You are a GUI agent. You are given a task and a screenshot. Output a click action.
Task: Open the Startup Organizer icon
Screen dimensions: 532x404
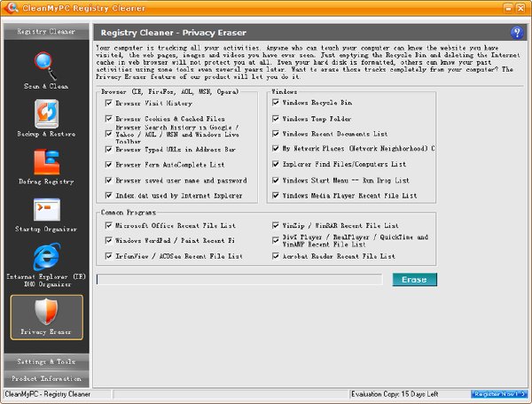47,209
